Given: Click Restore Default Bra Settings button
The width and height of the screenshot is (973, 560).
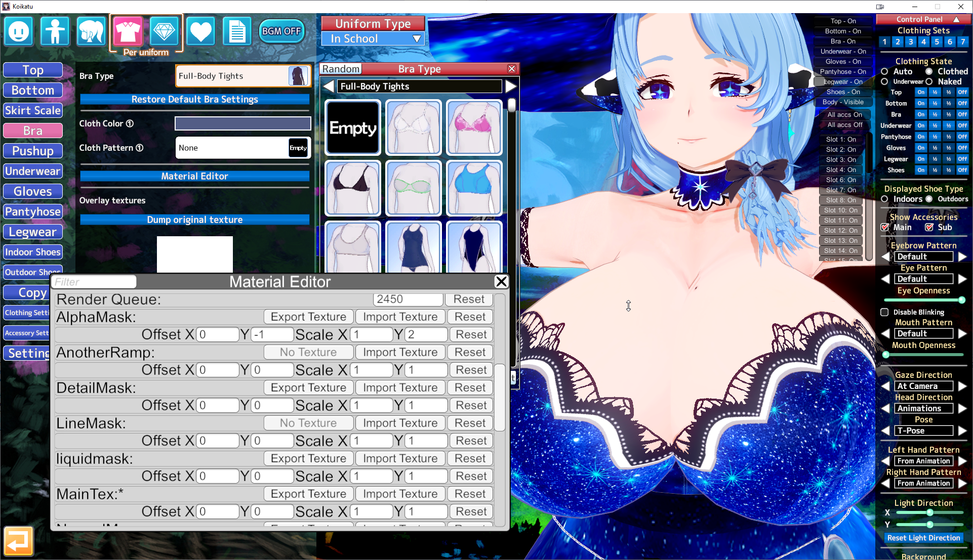Looking at the screenshot, I should (x=194, y=99).
